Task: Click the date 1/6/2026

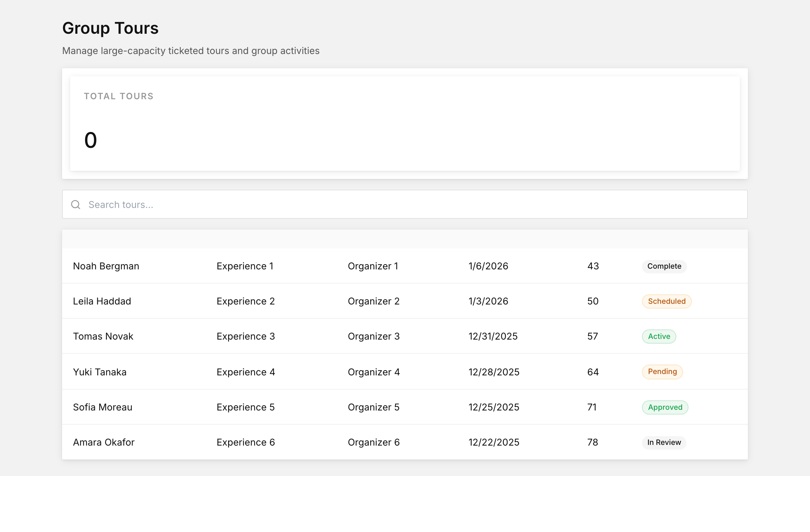Action: tap(488, 266)
